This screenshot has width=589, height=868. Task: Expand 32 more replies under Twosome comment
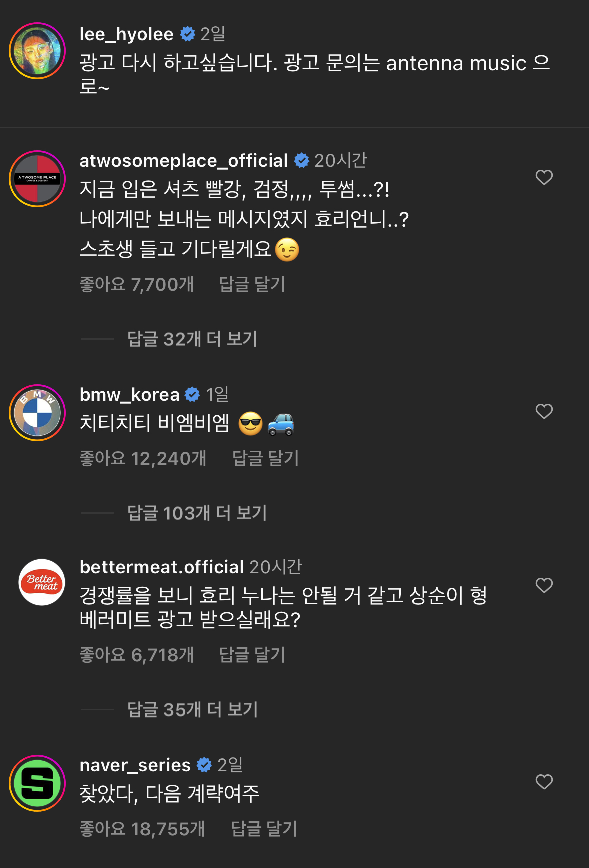click(x=192, y=339)
